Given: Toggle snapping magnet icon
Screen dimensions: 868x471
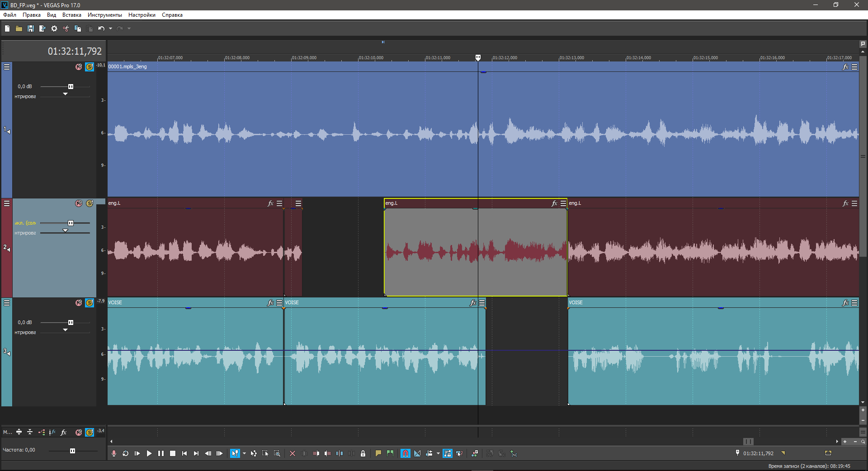Looking at the screenshot, I should click(405, 453).
